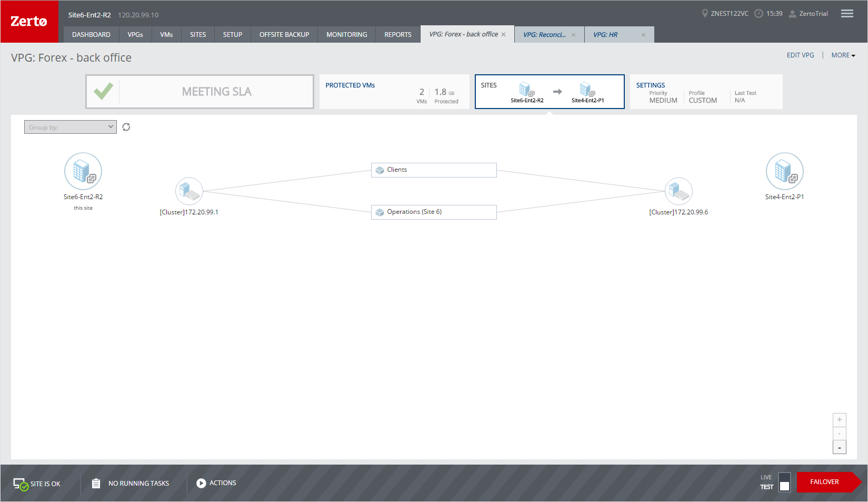Open the VMs tab

coord(166,35)
